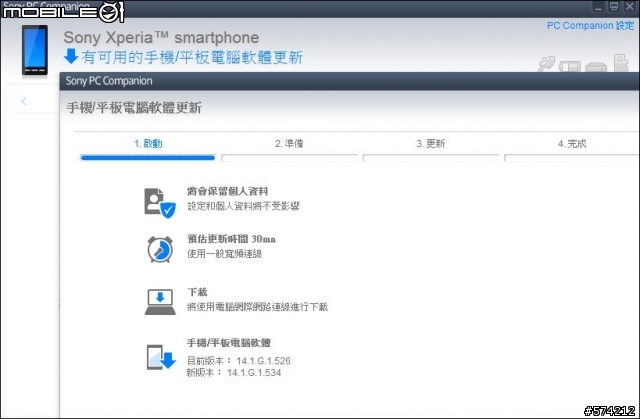Click the laptop download icon
The height and width of the screenshot is (419, 640).
(x=160, y=302)
